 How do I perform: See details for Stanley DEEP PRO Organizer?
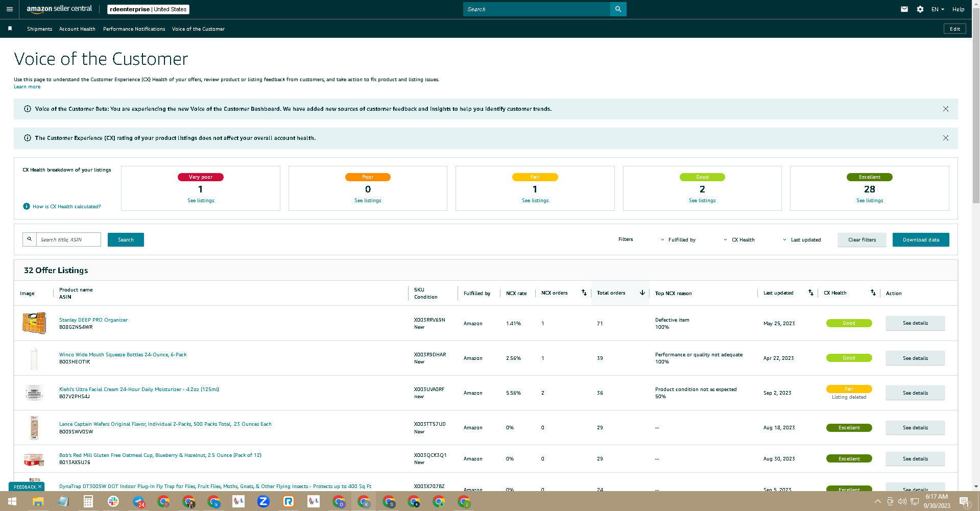tap(915, 323)
